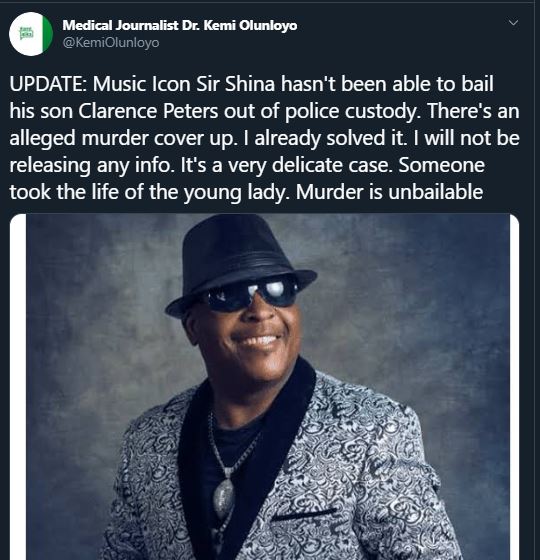The image size is (540, 560).
Task: Click the small green logo inside the avatar
Action: (x=26, y=33)
